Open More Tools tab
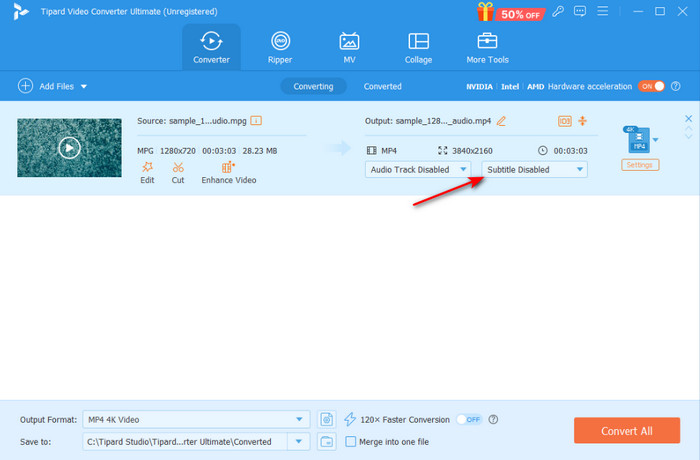The width and height of the screenshot is (700, 460). pos(487,47)
